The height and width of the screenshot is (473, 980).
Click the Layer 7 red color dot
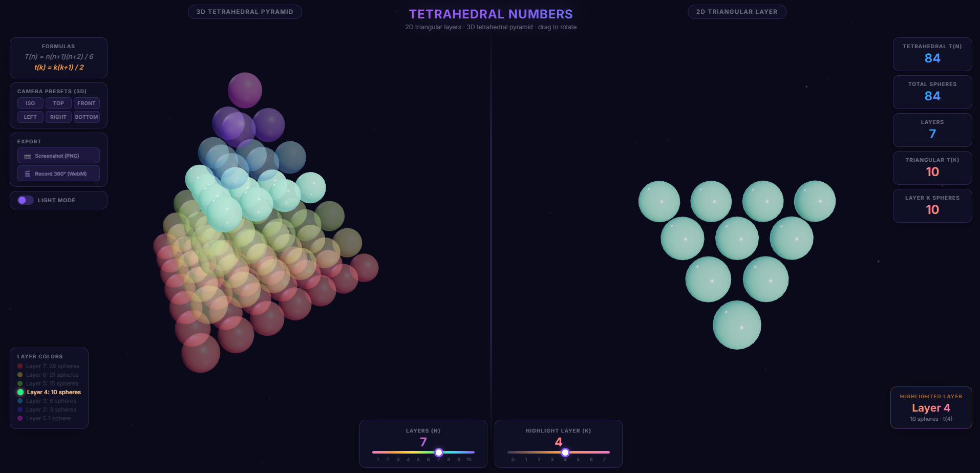tap(20, 366)
